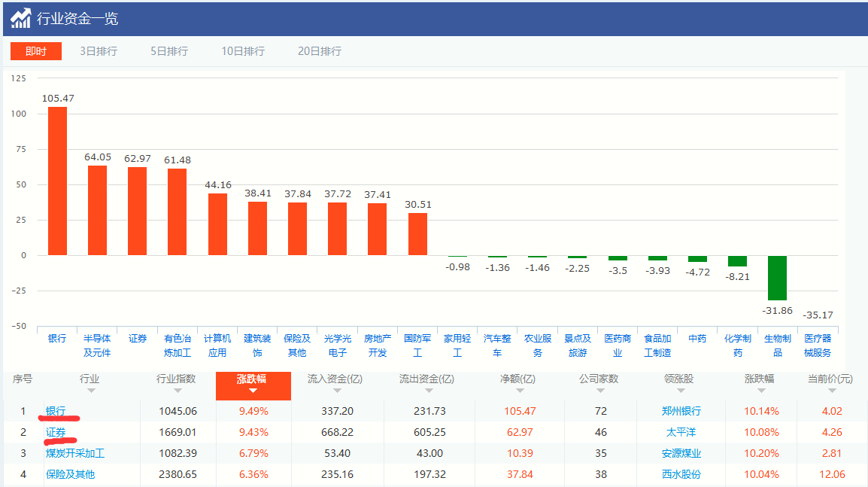Open leading stock 安源煤业 link
The width and height of the screenshot is (868, 487).
pyautogui.click(x=681, y=453)
